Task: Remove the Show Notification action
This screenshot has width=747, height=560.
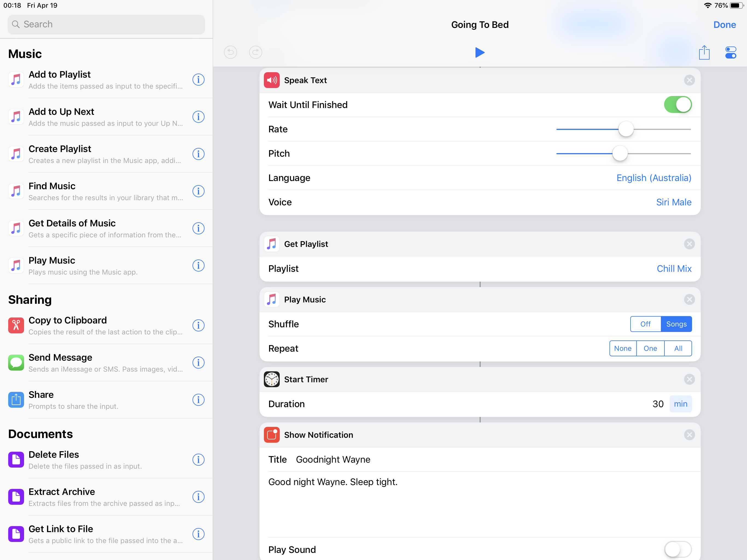Action: tap(689, 435)
